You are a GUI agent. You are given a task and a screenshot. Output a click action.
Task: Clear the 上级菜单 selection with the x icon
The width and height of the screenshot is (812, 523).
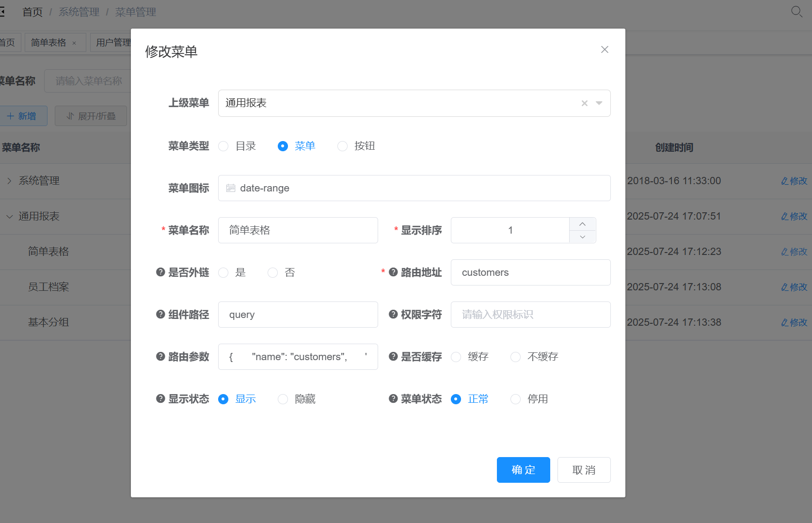(x=585, y=103)
